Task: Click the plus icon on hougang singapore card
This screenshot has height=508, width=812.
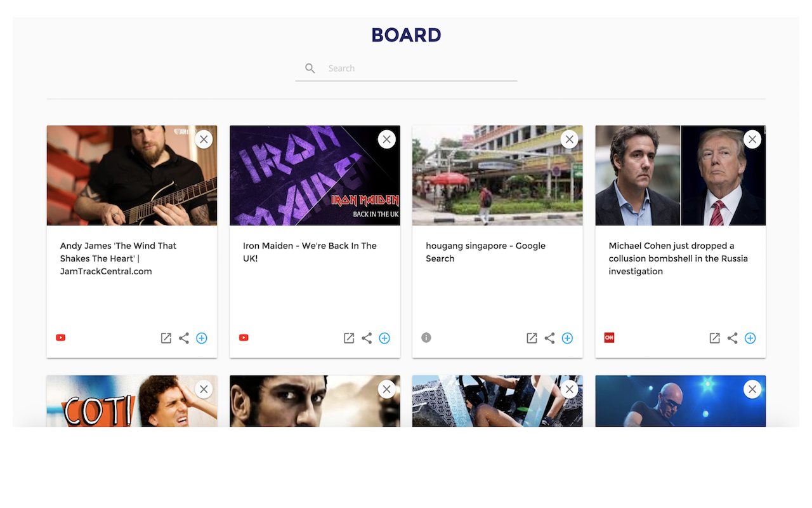Action: (566, 338)
